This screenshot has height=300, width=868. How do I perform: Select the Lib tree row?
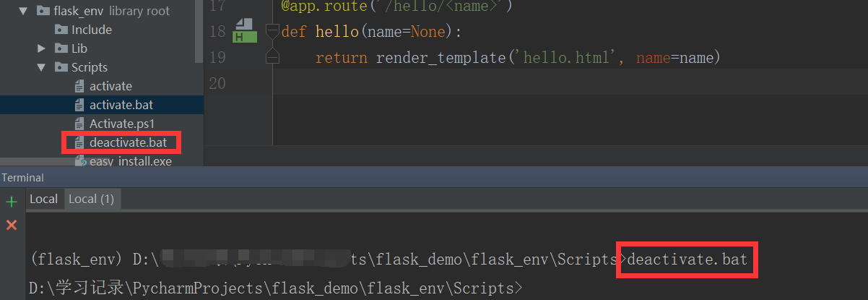(x=97, y=48)
